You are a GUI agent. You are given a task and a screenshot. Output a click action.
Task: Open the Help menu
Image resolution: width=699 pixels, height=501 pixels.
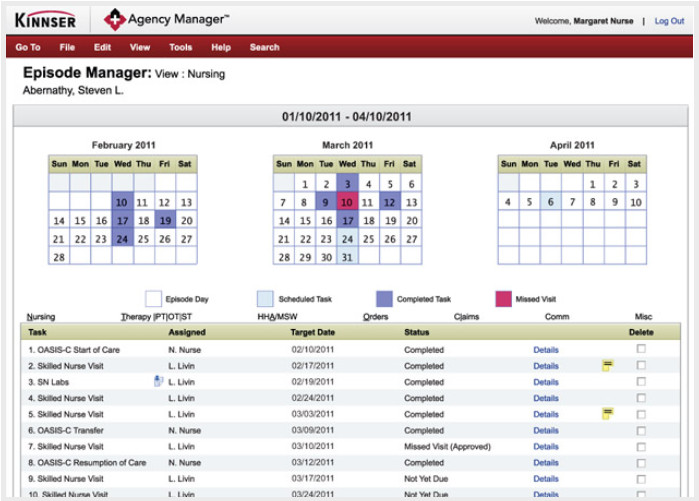tap(221, 47)
